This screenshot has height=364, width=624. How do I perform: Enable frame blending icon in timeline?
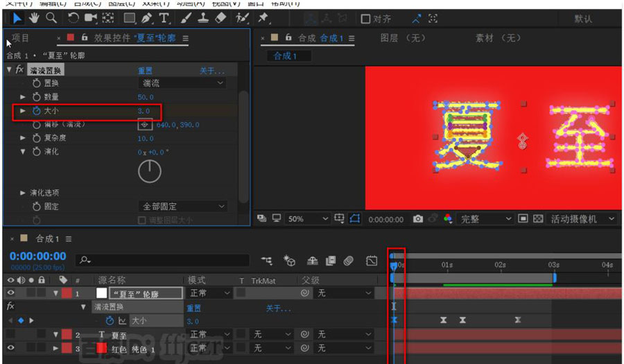pos(331,261)
